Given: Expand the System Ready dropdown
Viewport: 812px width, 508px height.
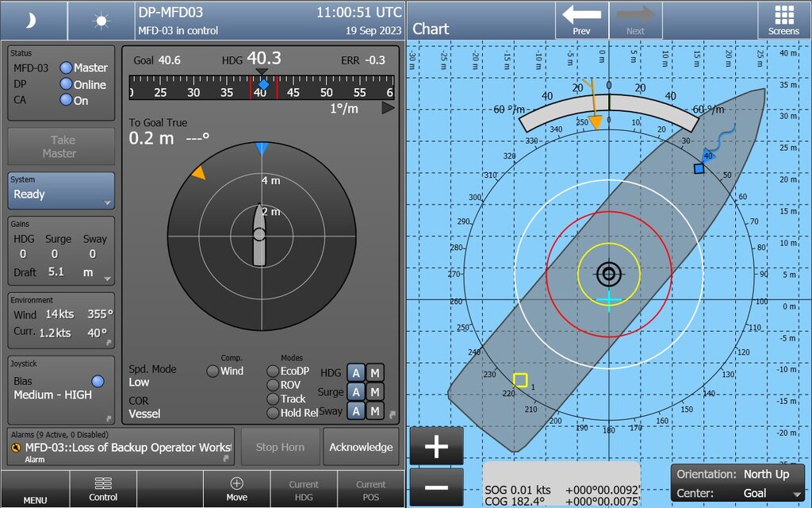Looking at the screenshot, I should [61, 191].
